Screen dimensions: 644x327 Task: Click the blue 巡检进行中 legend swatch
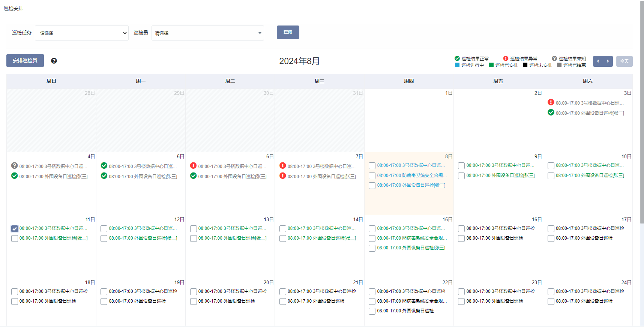457,65
